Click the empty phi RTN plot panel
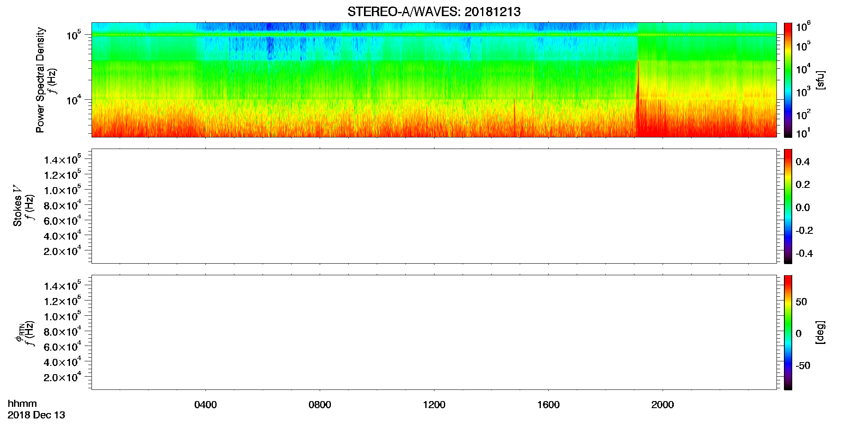Screen dimensions: 868x447 pyautogui.click(x=434, y=332)
